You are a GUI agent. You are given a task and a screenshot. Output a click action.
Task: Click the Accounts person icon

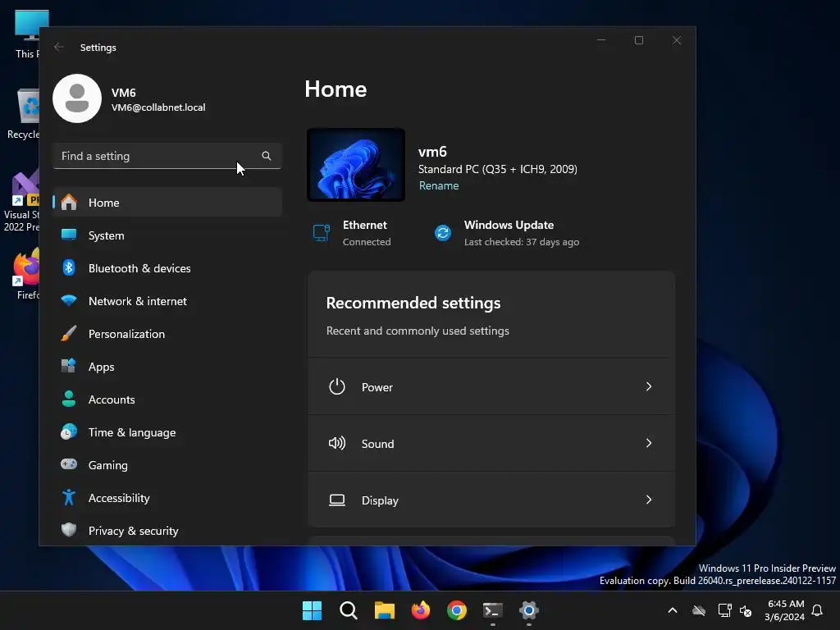pos(69,399)
